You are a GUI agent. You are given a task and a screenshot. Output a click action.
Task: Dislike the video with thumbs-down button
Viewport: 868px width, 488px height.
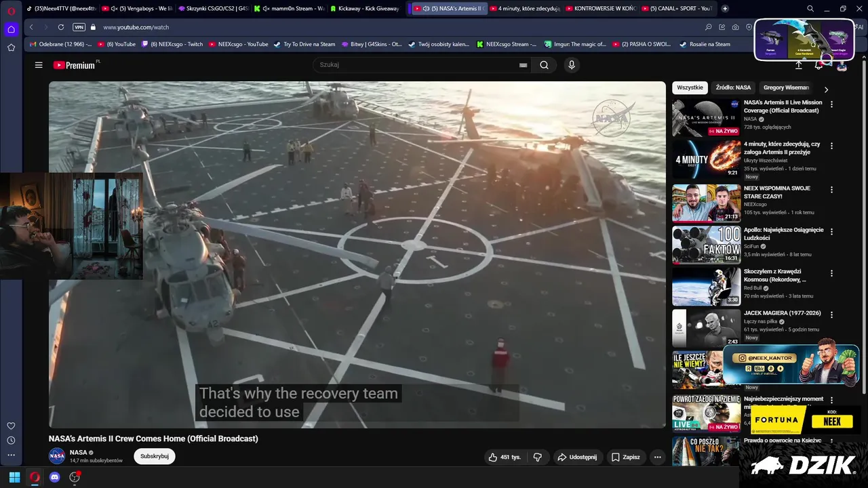pos(538,457)
